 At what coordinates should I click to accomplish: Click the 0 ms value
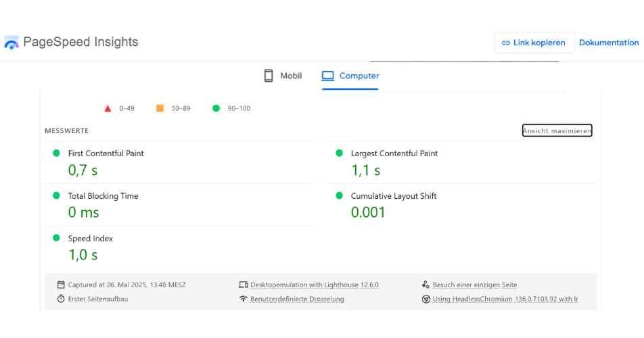pos(83,212)
